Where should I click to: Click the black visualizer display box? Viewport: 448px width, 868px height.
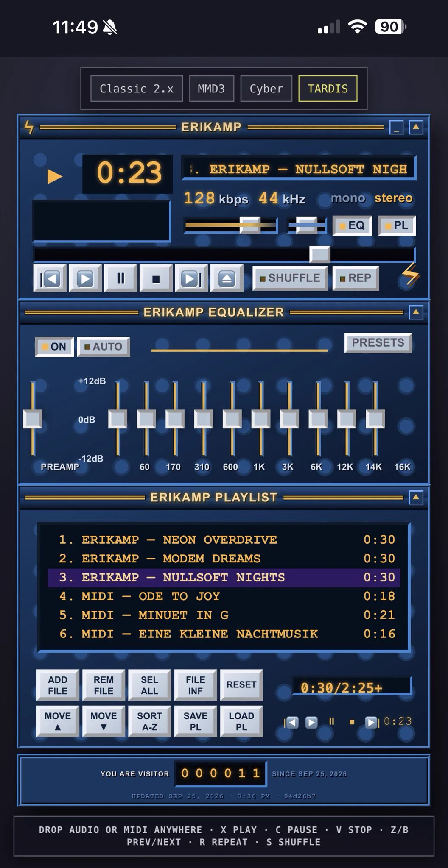click(x=101, y=221)
